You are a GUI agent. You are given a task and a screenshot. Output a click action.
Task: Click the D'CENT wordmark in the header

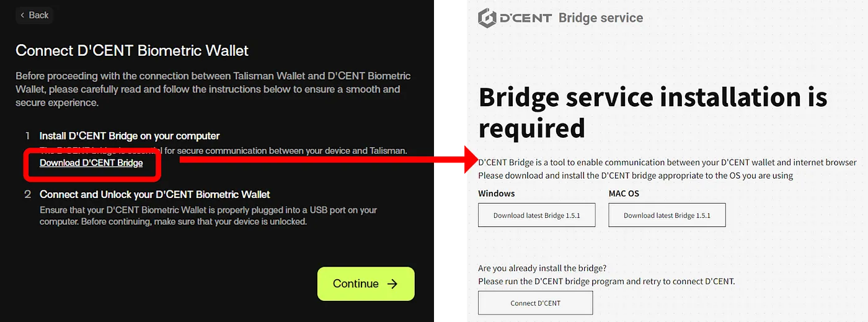pyautogui.click(x=525, y=18)
